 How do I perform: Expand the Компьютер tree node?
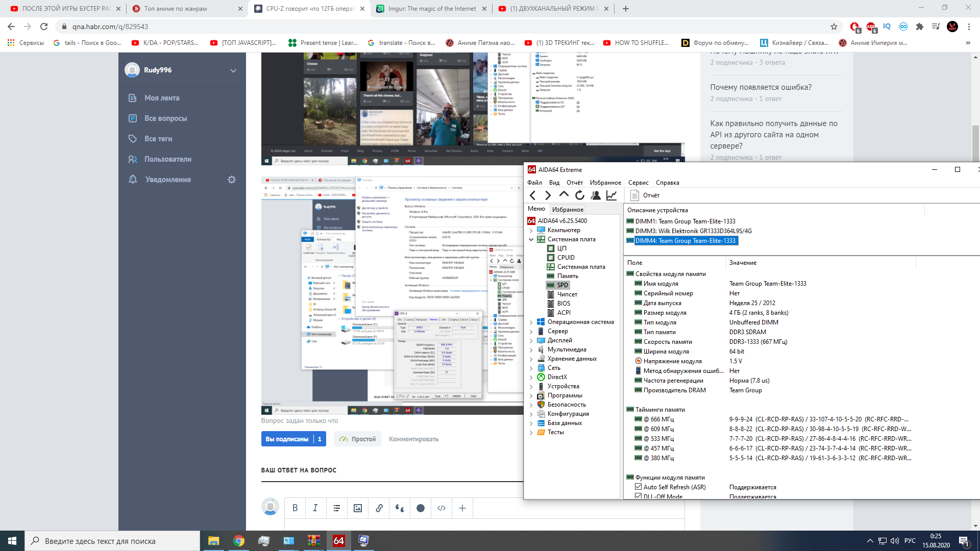[x=531, y=230]
